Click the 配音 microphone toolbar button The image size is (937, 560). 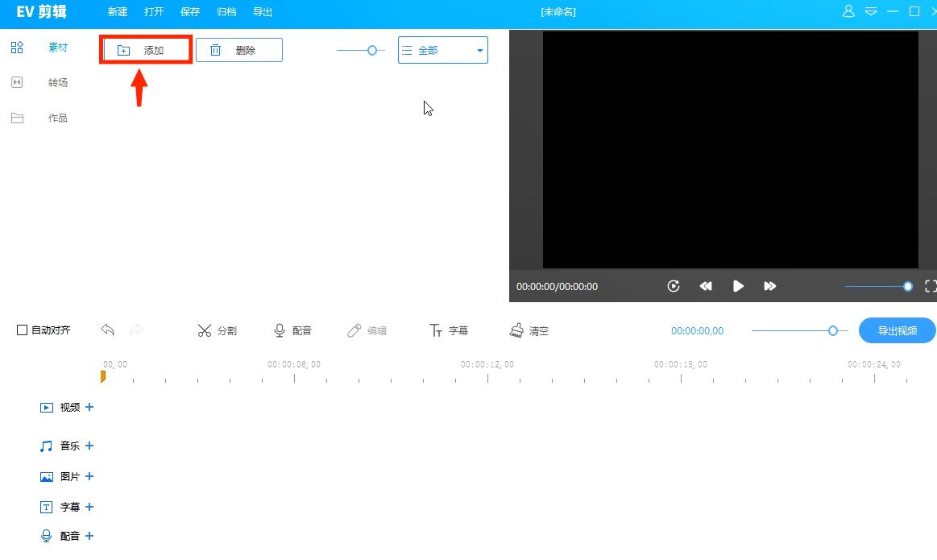point(292,330)
